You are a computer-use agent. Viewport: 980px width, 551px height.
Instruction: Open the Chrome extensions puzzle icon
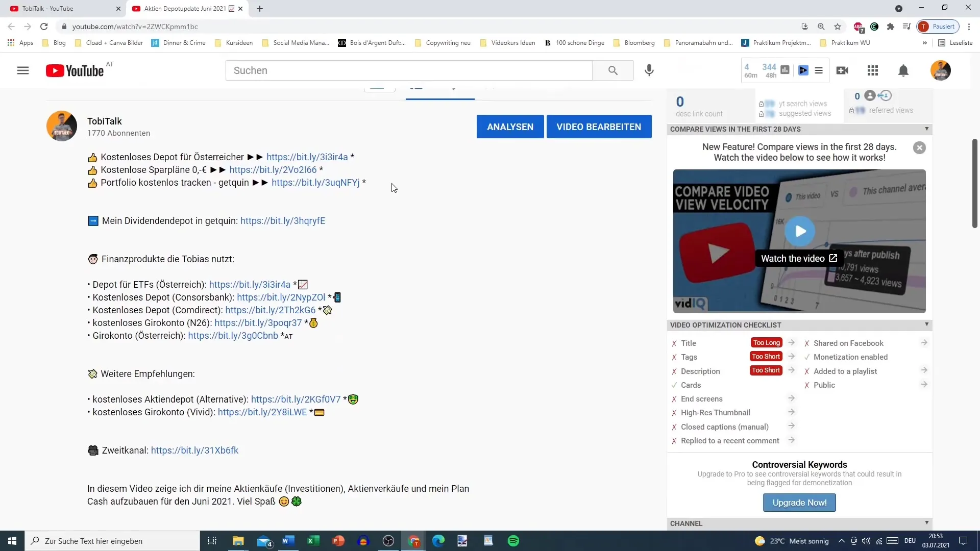point(891,27)
